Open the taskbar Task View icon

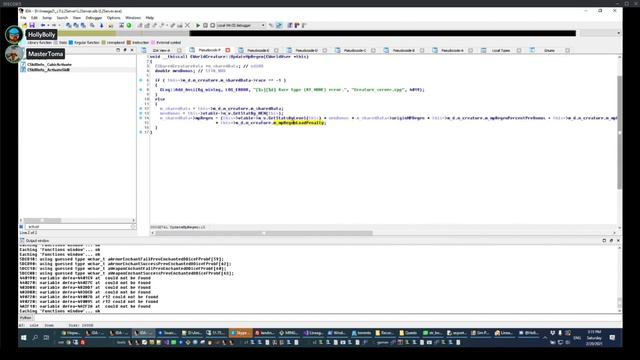(x=46, y=338)
